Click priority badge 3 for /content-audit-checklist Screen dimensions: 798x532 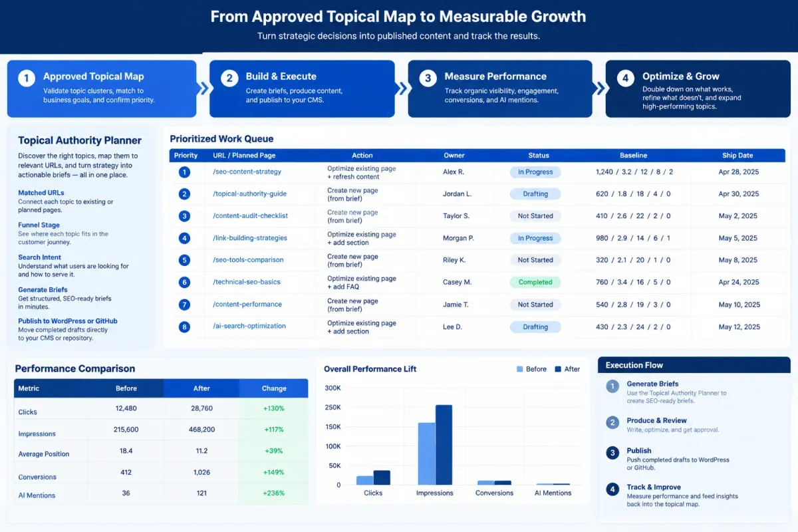[184, 216]
